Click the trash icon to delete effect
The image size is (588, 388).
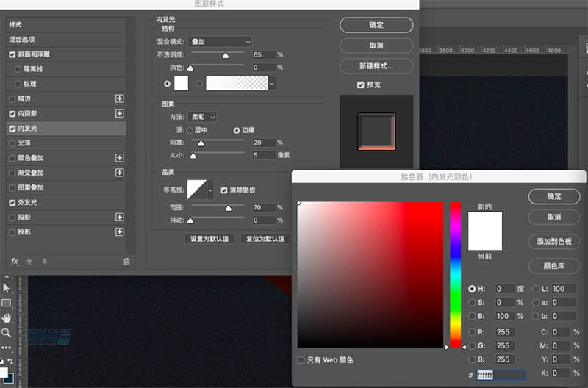pos(126,261)
